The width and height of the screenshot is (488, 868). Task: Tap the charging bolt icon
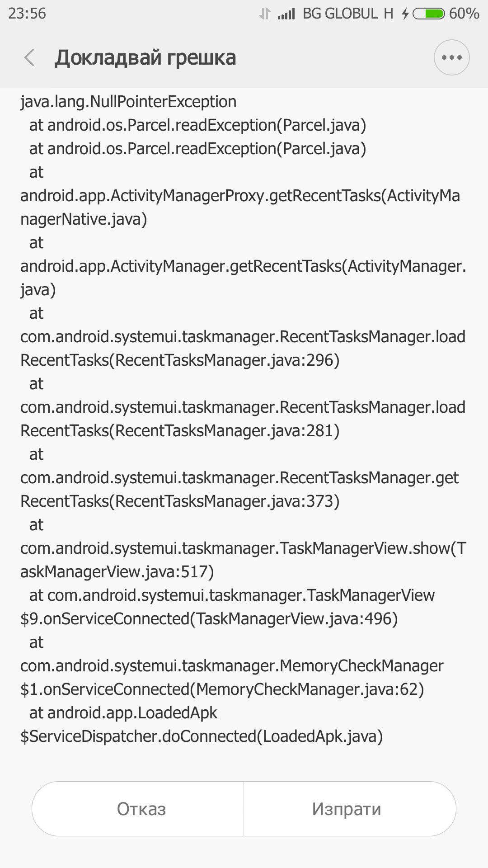[405, 14]
